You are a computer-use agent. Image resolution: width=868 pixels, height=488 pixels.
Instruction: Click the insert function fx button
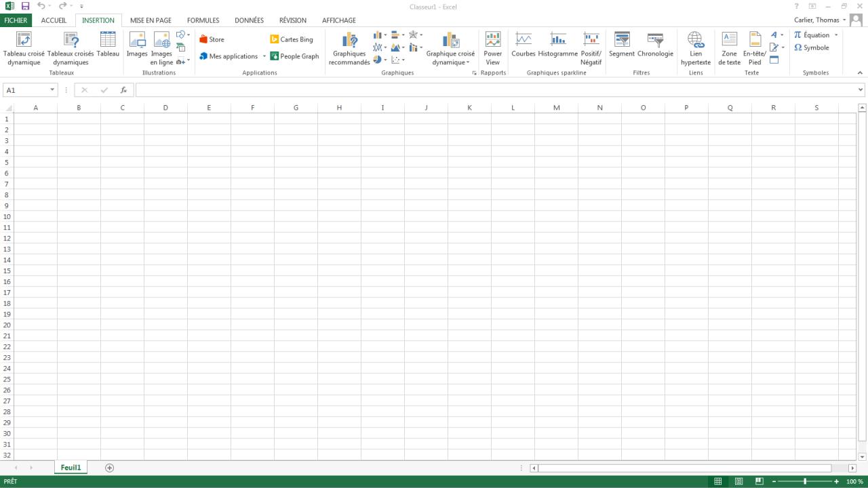[x=123, y=90]
